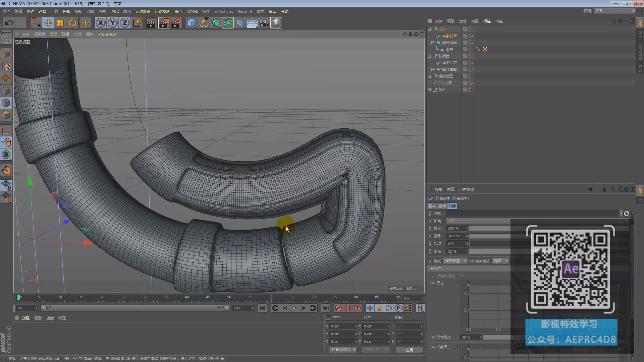The height and width of the screenshot is (362, 644).
Task: Click the 应用 button in coordinates panel
Action: pyautogui.click(x=409, y=350)
